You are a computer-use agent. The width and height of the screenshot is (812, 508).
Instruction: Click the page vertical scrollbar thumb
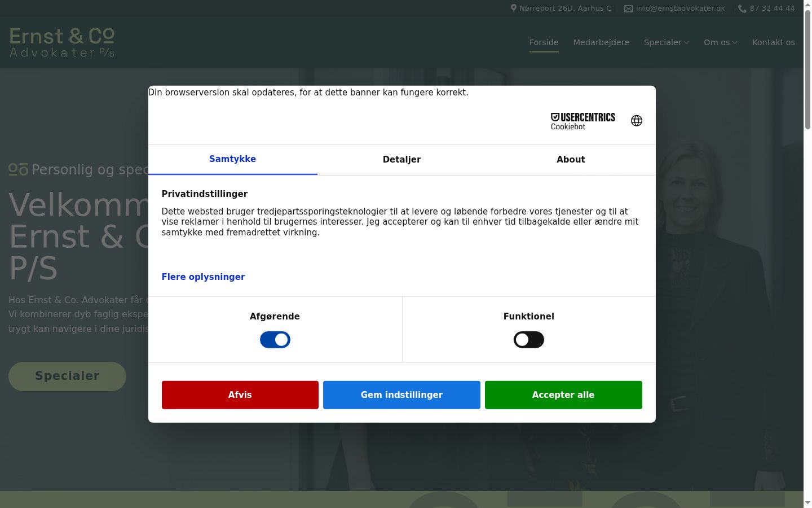pyautogui.click(x=807, y=71)
